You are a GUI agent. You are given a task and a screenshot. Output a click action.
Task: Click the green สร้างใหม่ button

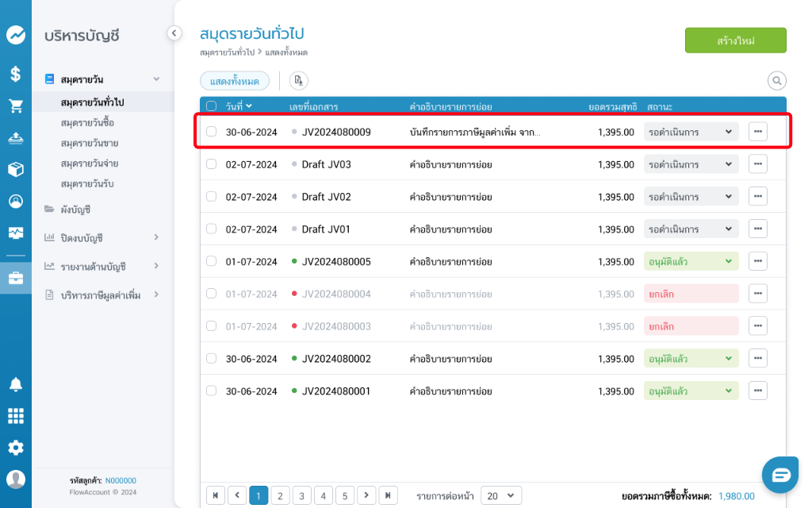pos(735,40)
